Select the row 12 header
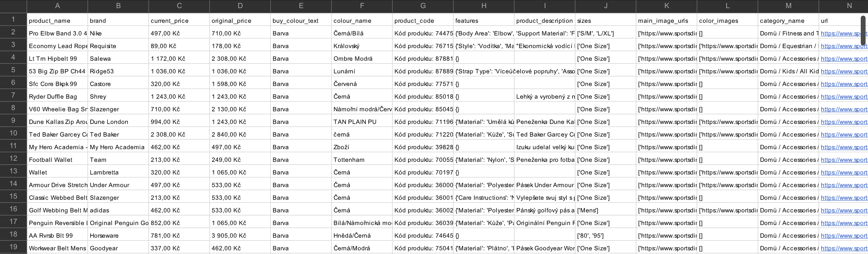 click(13, 159)
